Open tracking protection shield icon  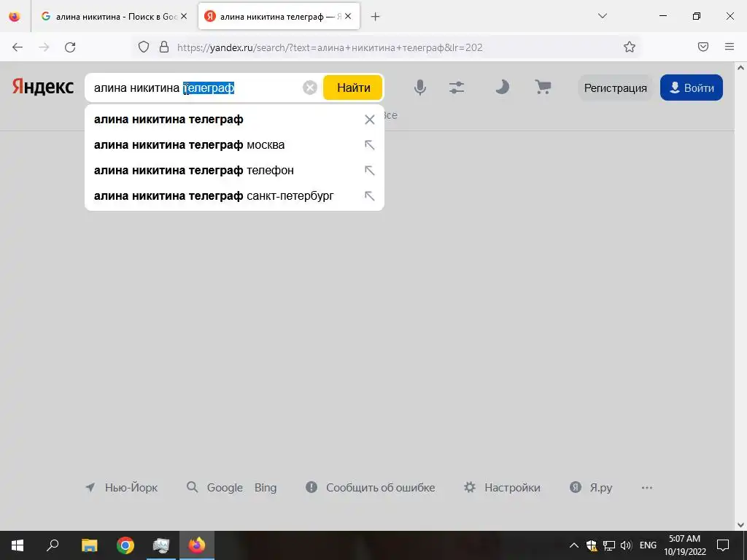pos(144,47)
